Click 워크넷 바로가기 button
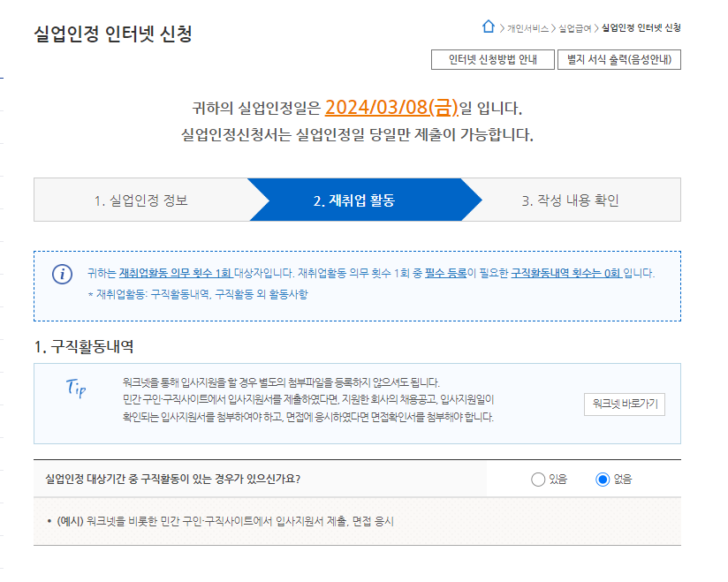The height and width of the screenshot is (582, 728). tap(625, 404)
